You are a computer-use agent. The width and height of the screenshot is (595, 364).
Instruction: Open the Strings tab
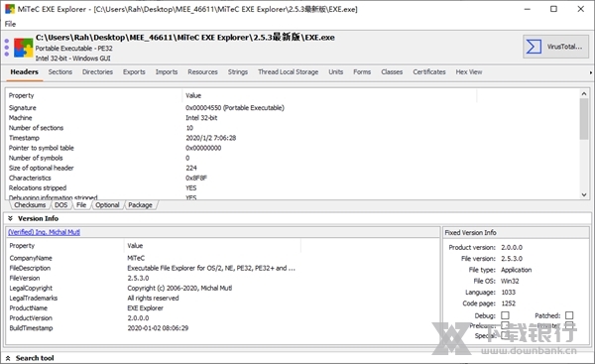(238, 72)
